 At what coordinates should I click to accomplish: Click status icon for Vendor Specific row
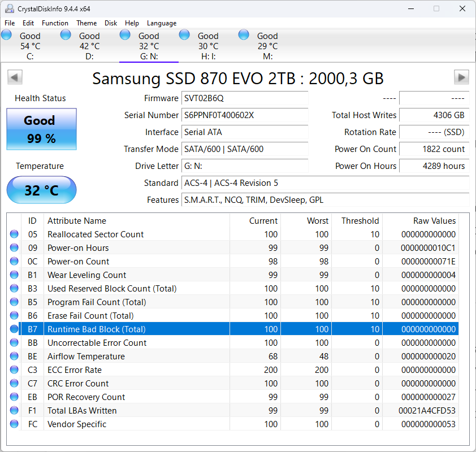(14, 424)
